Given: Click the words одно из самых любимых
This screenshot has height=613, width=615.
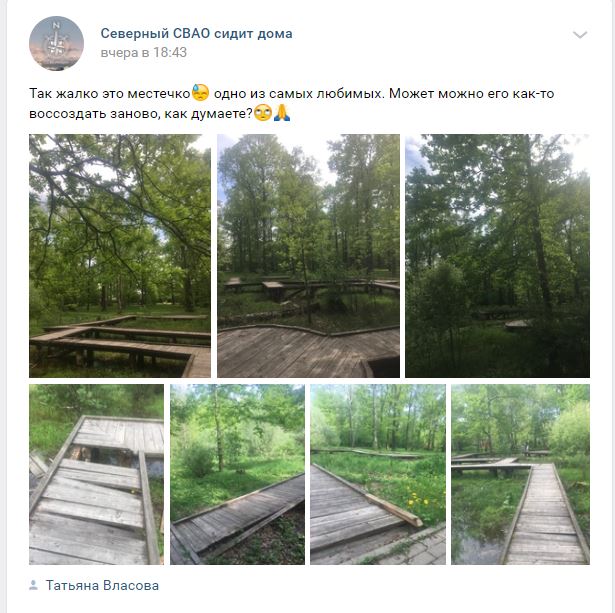Looking at the screenshot, I should [298, 94].
